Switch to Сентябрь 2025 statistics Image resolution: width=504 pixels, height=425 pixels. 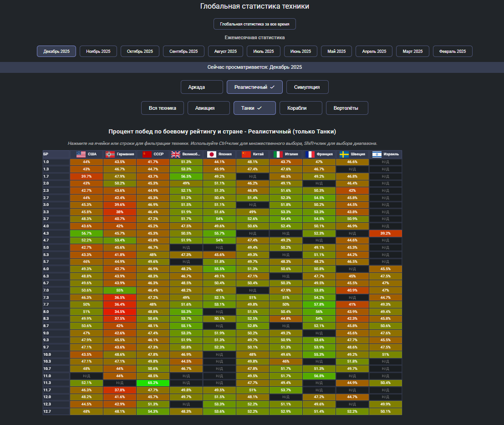coord(183,51)
